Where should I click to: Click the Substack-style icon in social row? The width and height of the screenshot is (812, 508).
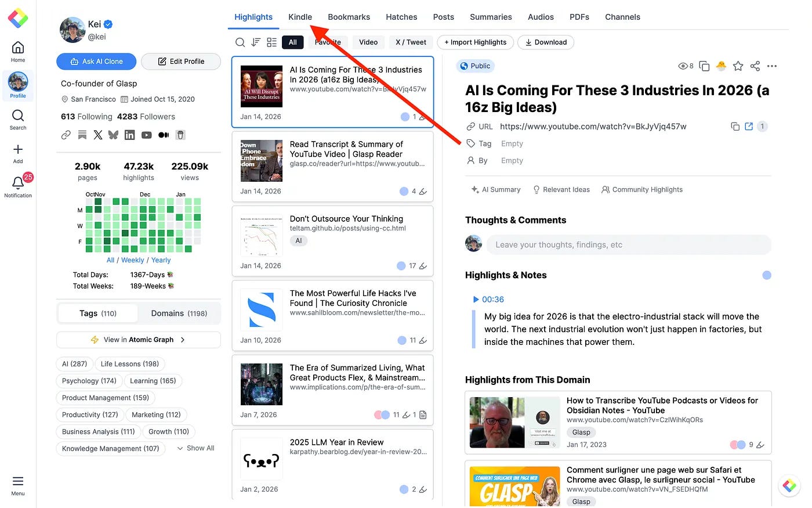[x=82, y=135]
